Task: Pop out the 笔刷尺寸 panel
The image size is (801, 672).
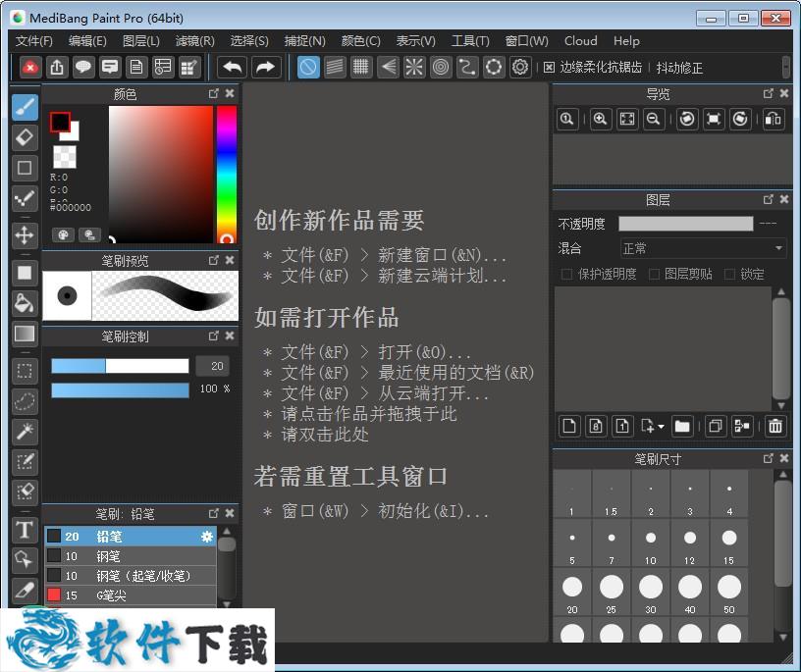Action: point(768,458)
